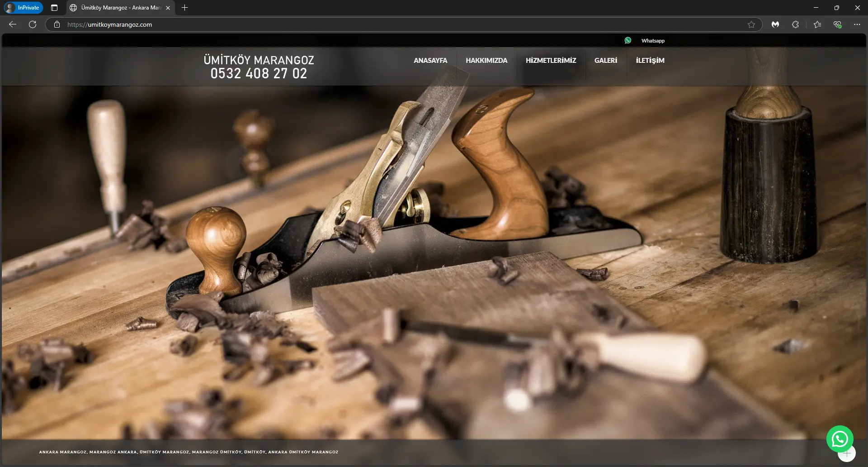Add this page to favorites star

tap(751, 24)
